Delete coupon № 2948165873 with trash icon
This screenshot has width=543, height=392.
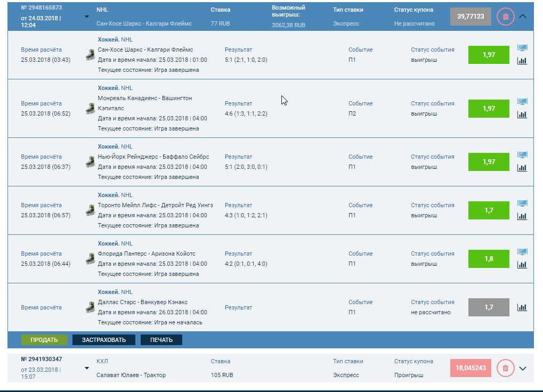coord(505,17)
